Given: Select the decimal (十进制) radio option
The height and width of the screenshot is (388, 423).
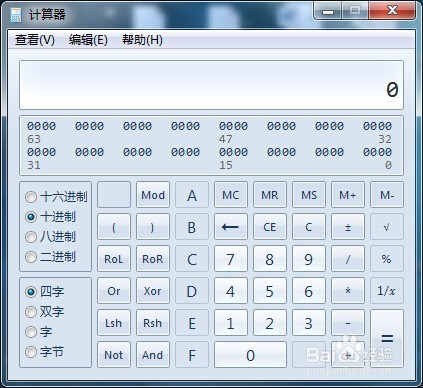Looking at the screenshot, I should [50, 217].
